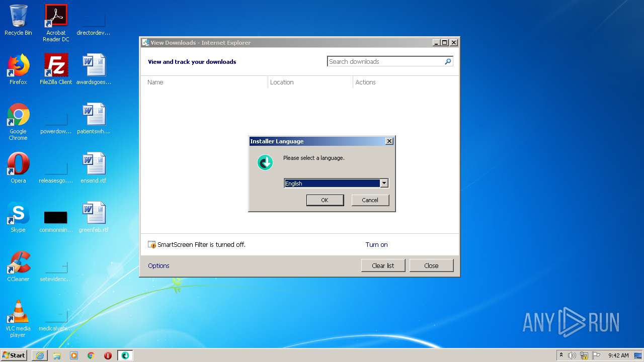Show hidden tray icons arrow
Screen dimensions: 644x362
coord(561,355)
